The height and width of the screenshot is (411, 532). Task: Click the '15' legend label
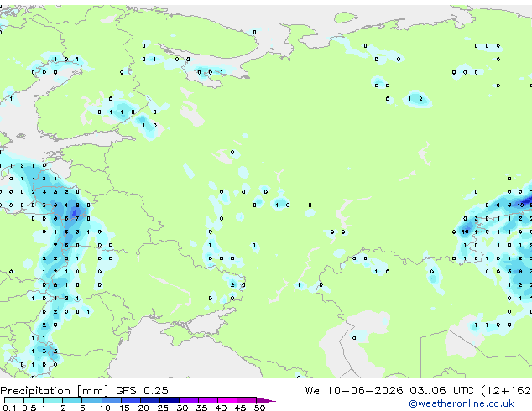(124, 408)
